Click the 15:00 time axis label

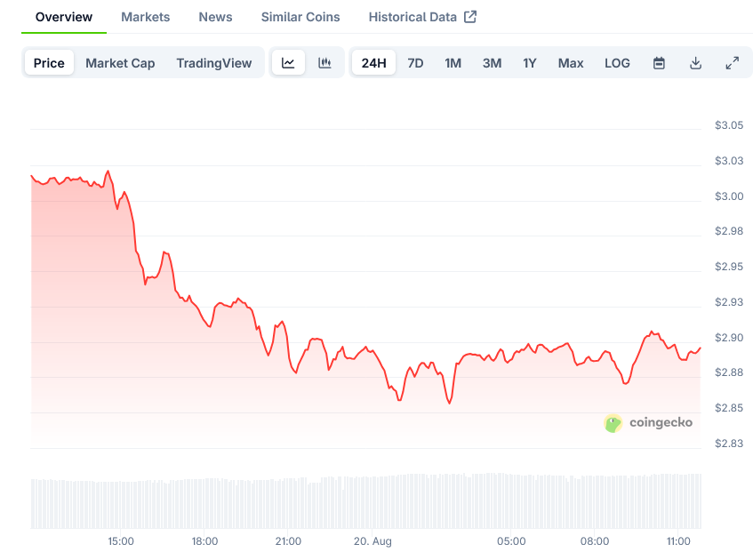coord(121,541)
